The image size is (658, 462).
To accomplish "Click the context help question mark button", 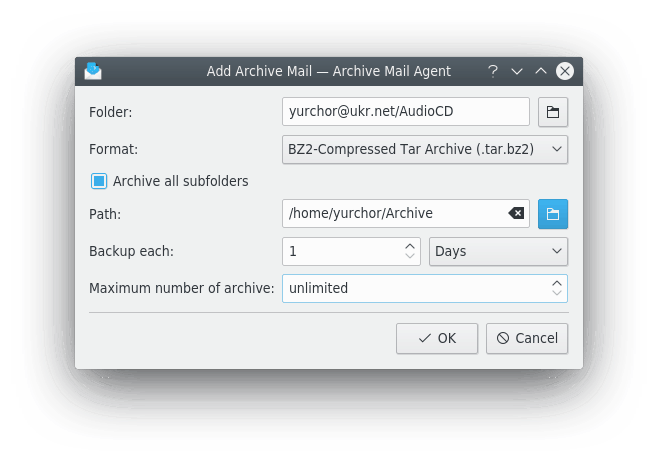I will pyautogui.click(x=493, y=71).
